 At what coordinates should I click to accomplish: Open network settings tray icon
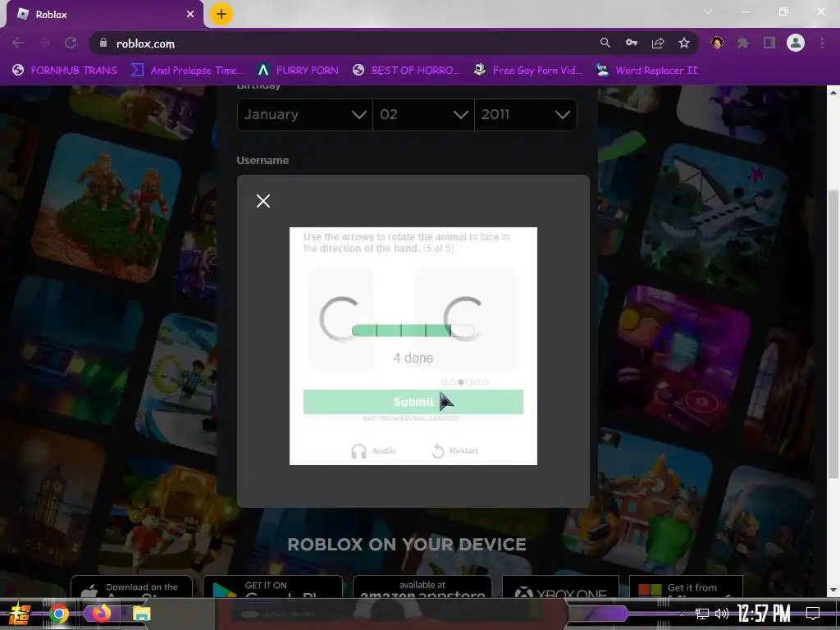(702, 614)
